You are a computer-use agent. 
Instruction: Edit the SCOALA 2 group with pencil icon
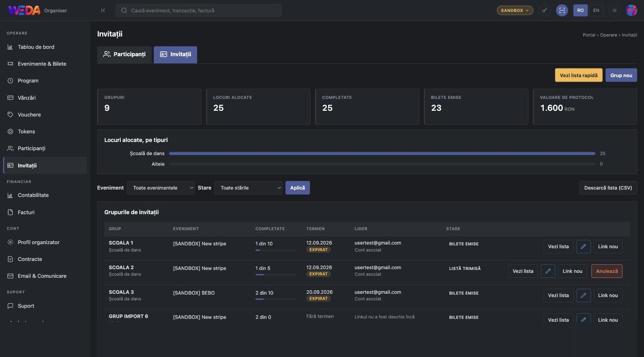[548, 271]
